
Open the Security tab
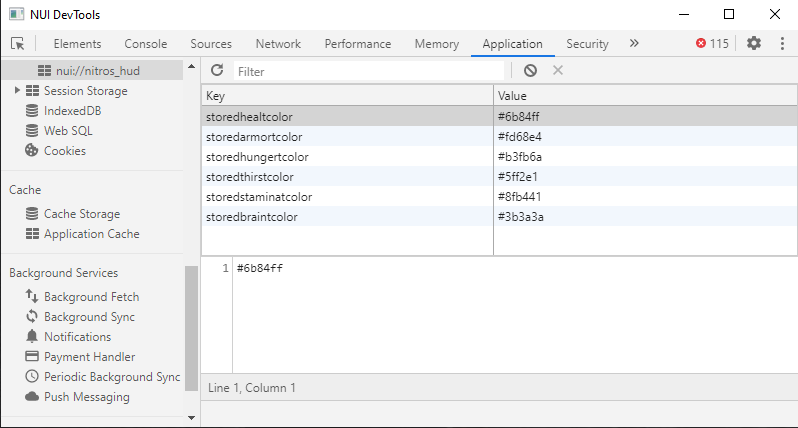[x=587, y=44]
